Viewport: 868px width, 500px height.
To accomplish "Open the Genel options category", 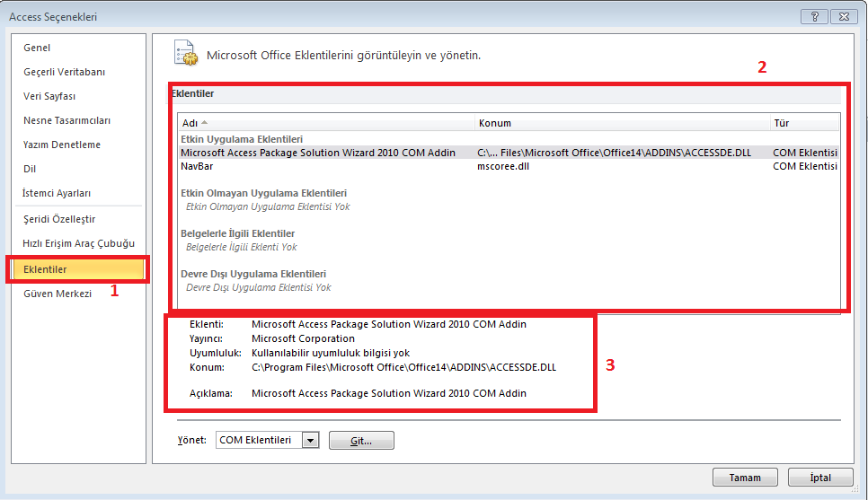I will pyautogui.click(x=37, y=48).
